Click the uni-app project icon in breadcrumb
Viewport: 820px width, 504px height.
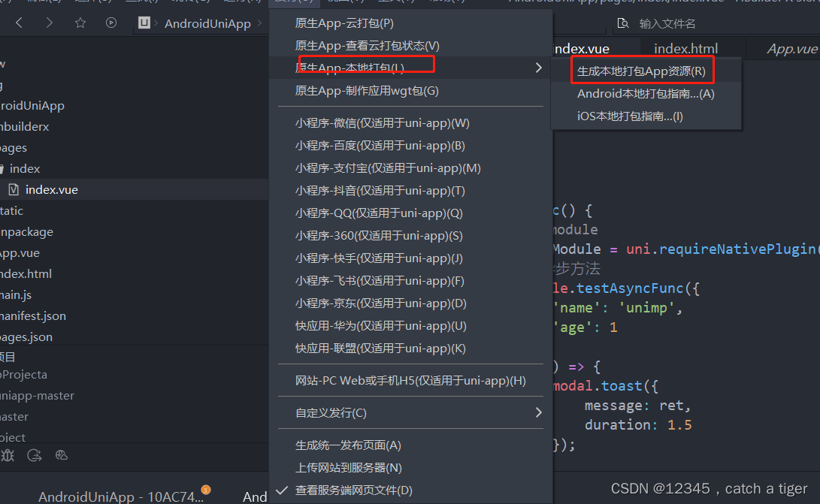click(x=144, y=23)
